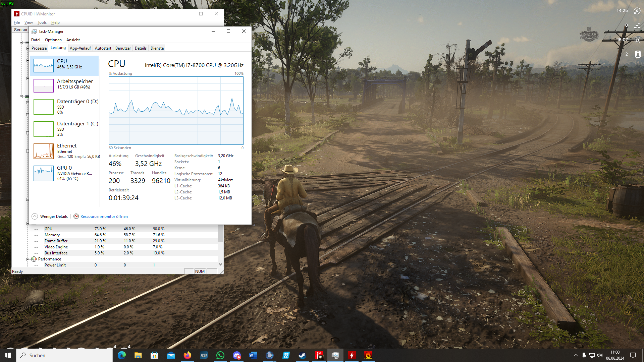
Task: Click the volume icon in the system tray
Action: (600, 355)
